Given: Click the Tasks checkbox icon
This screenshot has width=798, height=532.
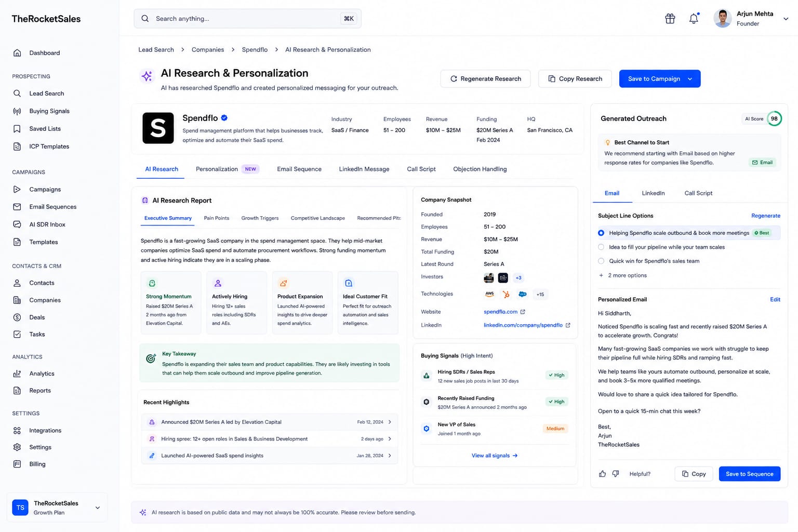Looking at the screenshot, I should (17, 335).
